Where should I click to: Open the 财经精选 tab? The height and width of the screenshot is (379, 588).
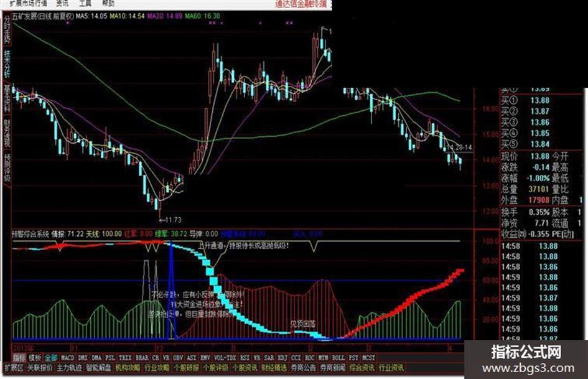pyautogui.click(x=274, y=368)
